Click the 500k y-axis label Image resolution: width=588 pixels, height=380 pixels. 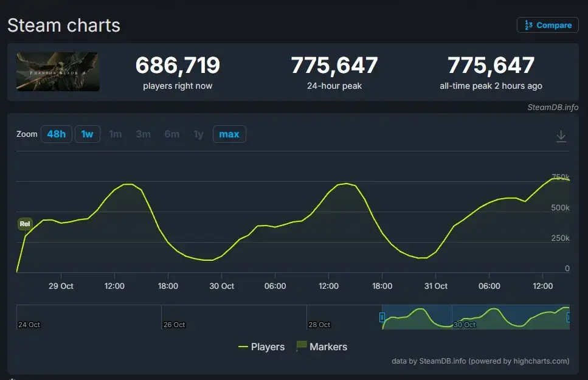(560, 207)
